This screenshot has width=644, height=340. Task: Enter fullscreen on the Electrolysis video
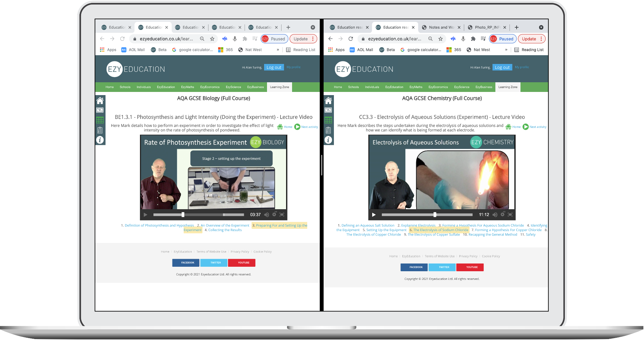(510, 214)
